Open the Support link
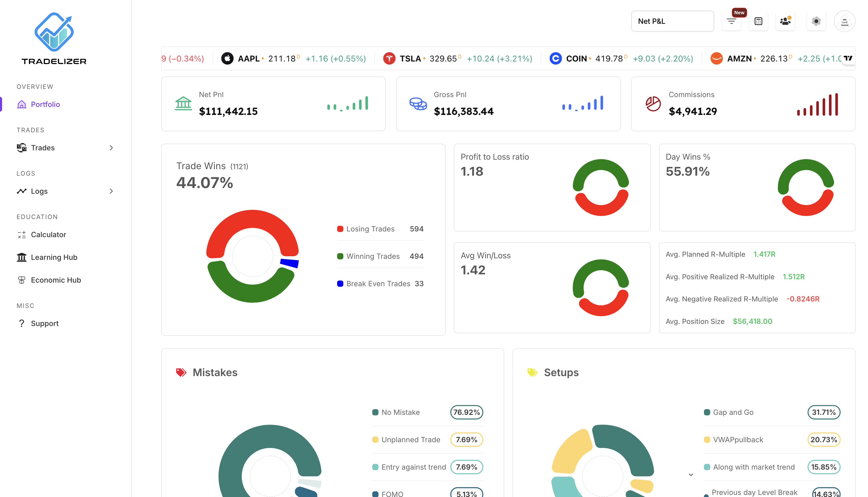This screenshot has height=497, width=868. tap(44, 323)
